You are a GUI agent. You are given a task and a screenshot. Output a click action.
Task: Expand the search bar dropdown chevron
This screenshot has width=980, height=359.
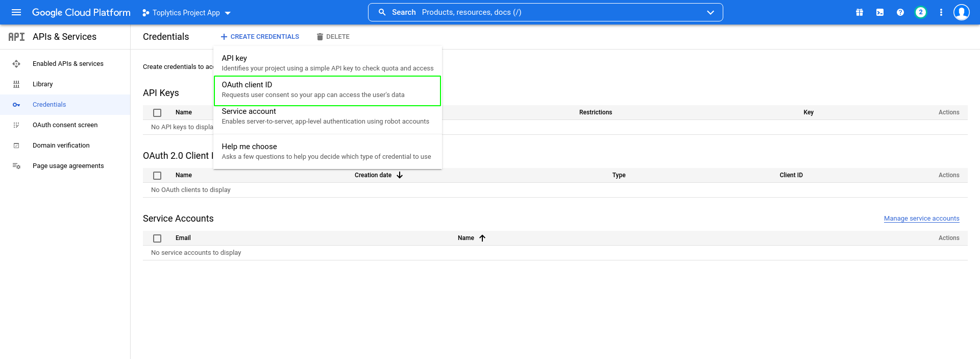(x=710, y=12)
